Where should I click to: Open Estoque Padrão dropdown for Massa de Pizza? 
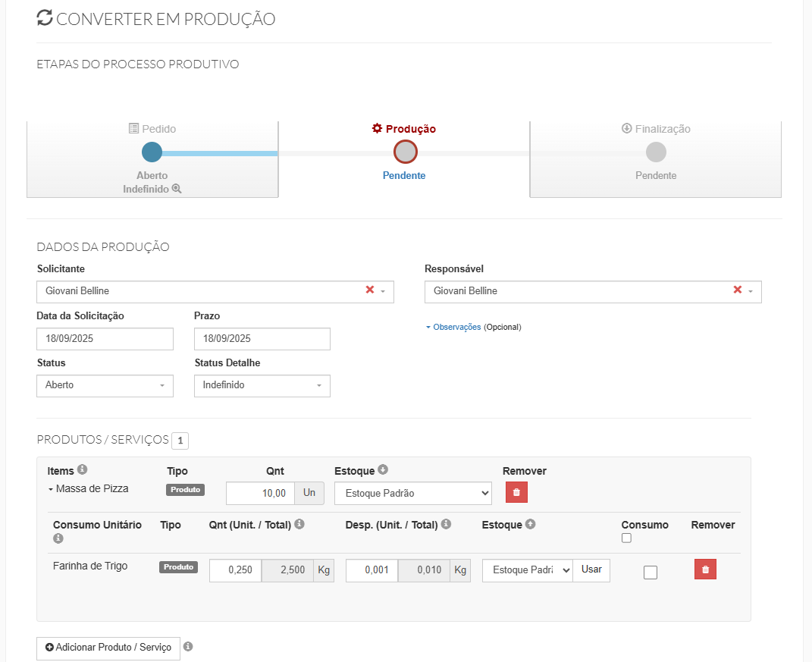(x=413, y=494)
